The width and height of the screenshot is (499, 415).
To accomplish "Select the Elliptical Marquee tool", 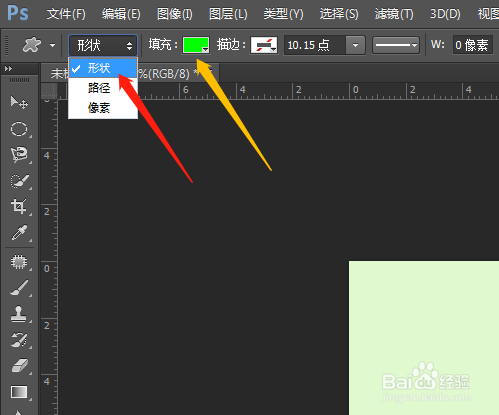I will 19,129.
